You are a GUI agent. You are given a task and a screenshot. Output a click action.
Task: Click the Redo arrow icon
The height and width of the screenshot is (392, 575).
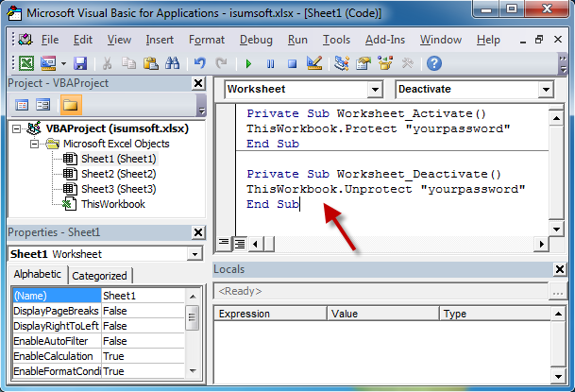(x=221, y=64)
